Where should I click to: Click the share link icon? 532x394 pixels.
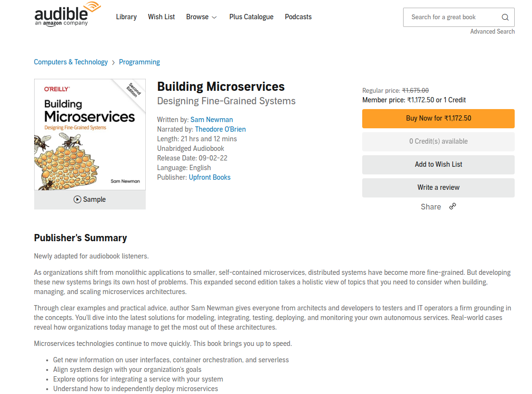tap(453, 206)
